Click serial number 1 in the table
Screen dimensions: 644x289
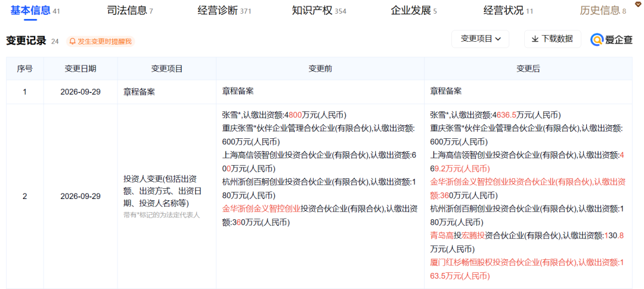pyautogui.click(x=24, y=92)
